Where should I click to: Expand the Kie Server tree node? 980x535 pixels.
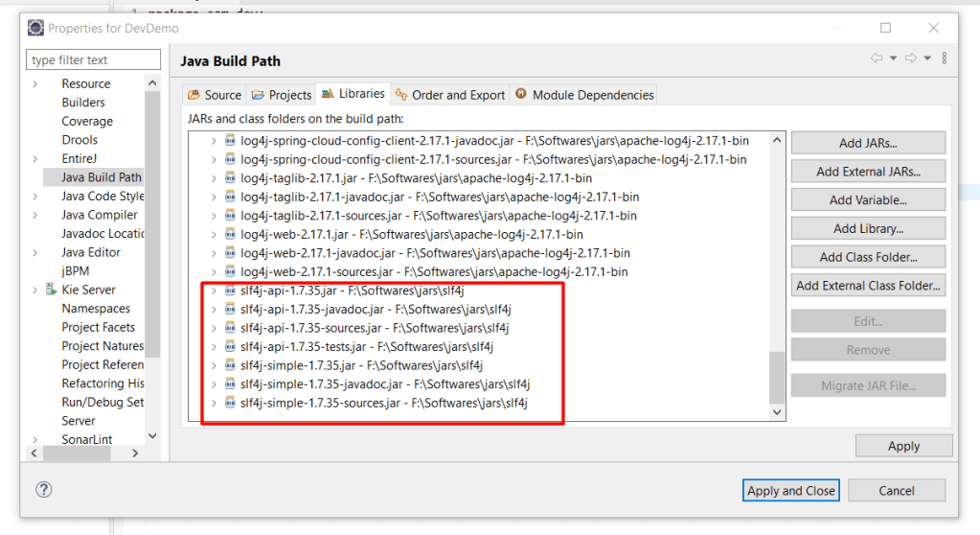click(35, 290)
